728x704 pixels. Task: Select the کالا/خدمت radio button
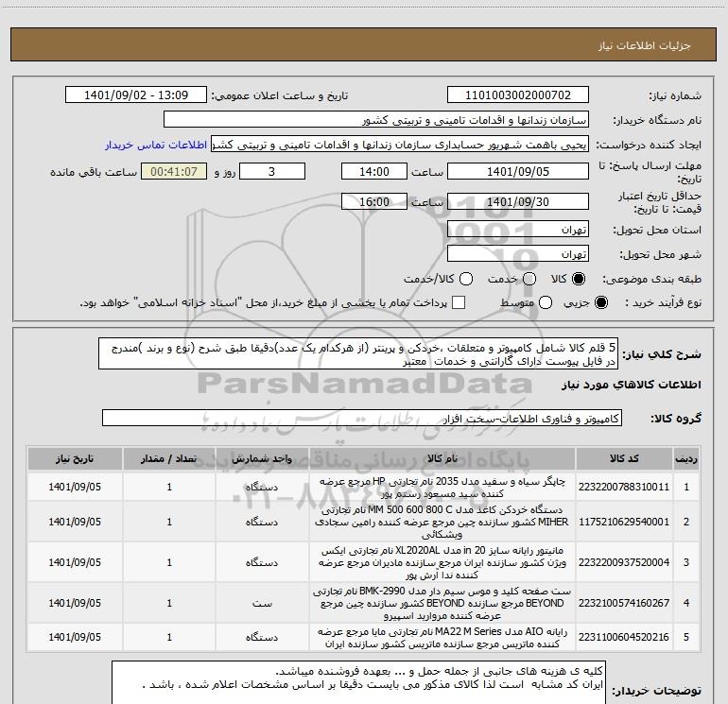pyautogui.click(x=466, y=279)
